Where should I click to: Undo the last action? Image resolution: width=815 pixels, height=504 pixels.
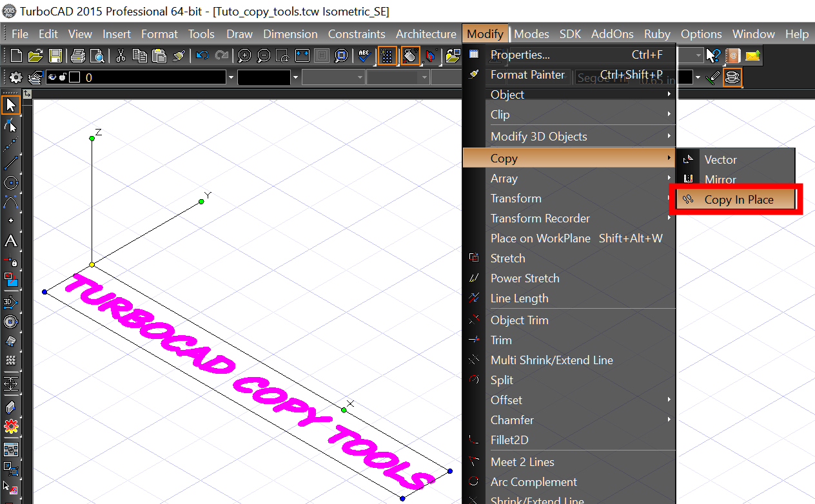click(201, 55)
